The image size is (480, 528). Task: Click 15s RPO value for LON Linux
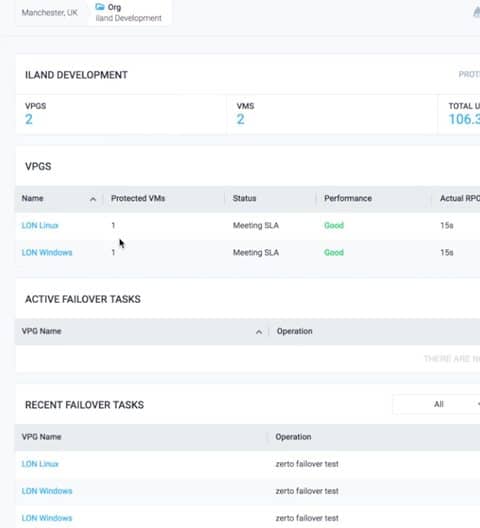[447, 225]
